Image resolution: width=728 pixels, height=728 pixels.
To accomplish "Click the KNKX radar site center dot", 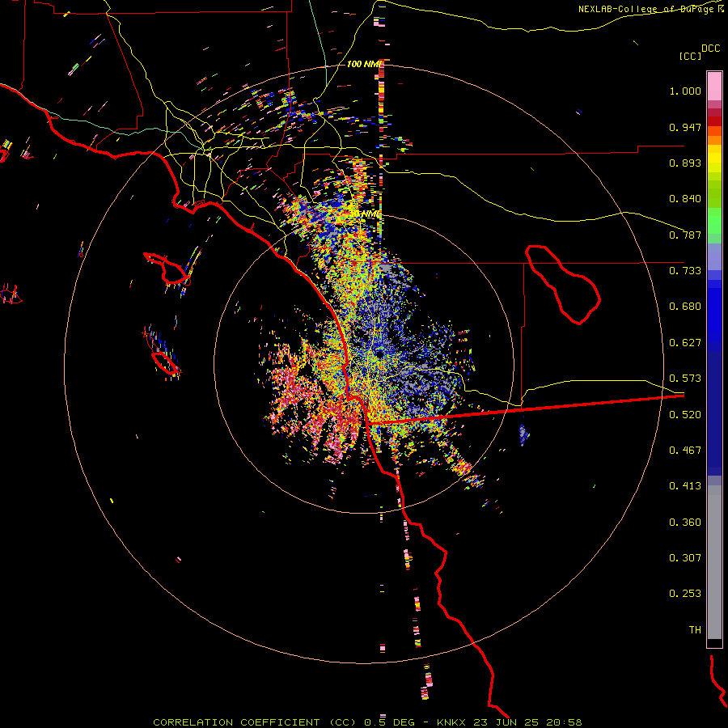I will 380,355.
